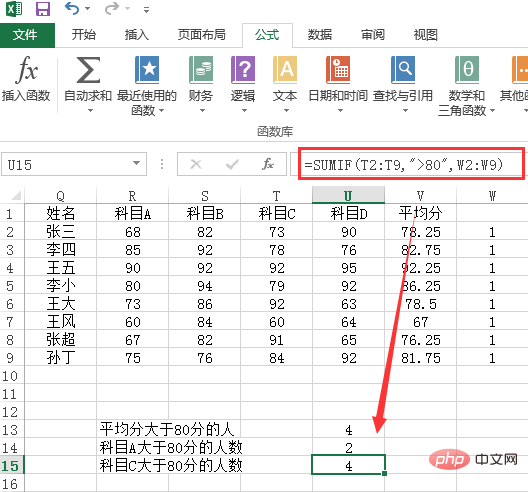The height and width of the screenshot is (492, 528).
Task: Click the average cell showing 86.25
Action: click(x=420, y=286)
